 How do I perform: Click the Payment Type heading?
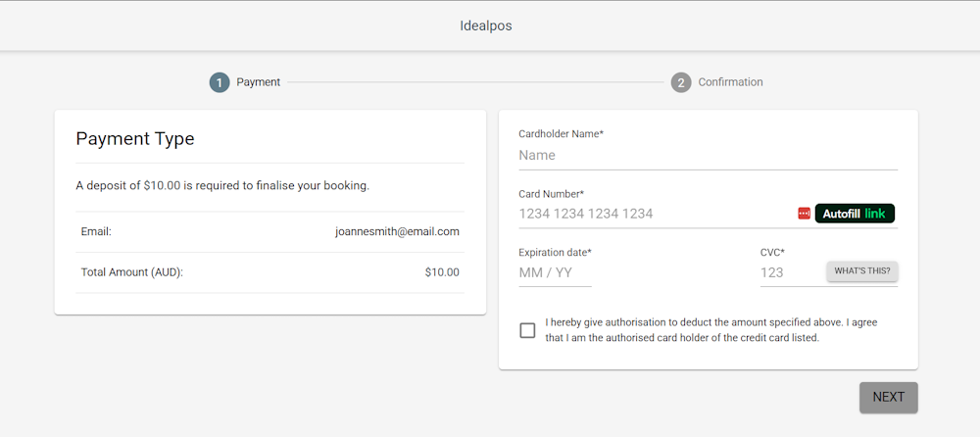pos(135,139)
